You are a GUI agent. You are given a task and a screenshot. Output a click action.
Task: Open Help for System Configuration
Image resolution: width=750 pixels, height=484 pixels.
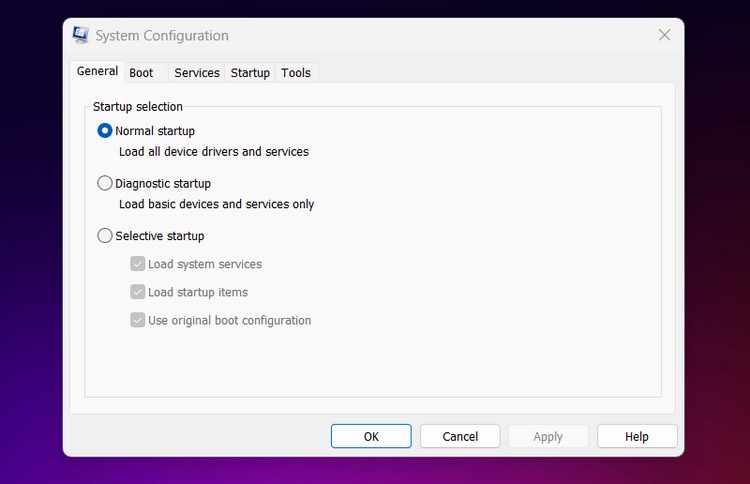[637, 436]
